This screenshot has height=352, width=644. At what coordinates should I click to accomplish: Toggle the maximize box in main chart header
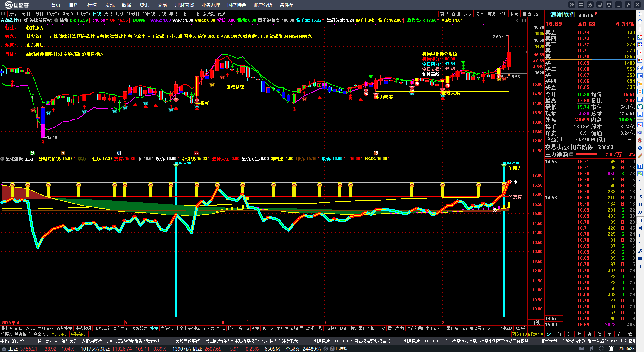(524, 20)
